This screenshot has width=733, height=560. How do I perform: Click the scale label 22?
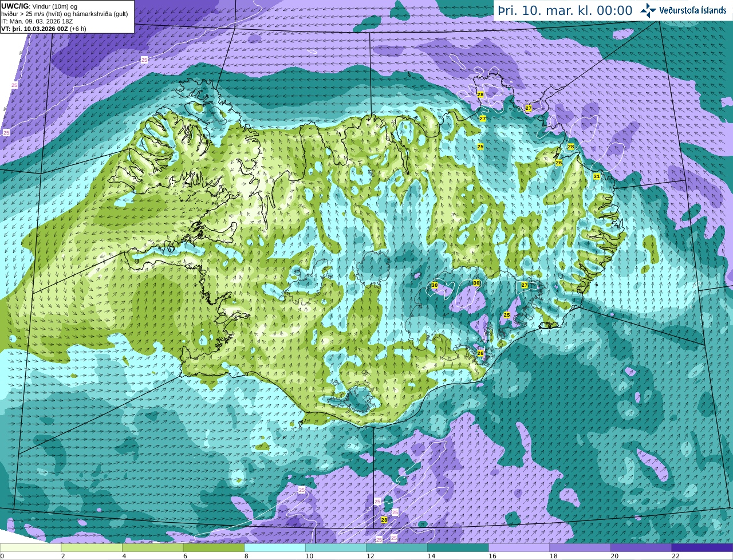pos(676,556)
